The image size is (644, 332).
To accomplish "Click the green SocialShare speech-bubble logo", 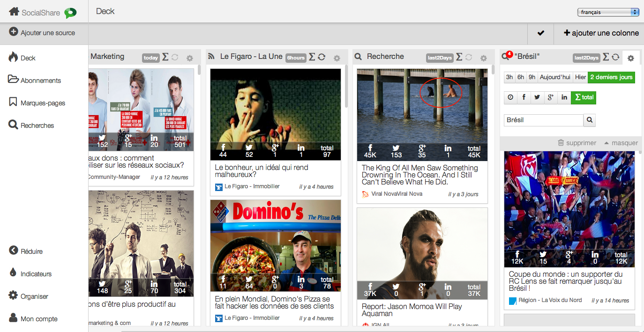I will [x=70, y=13].
